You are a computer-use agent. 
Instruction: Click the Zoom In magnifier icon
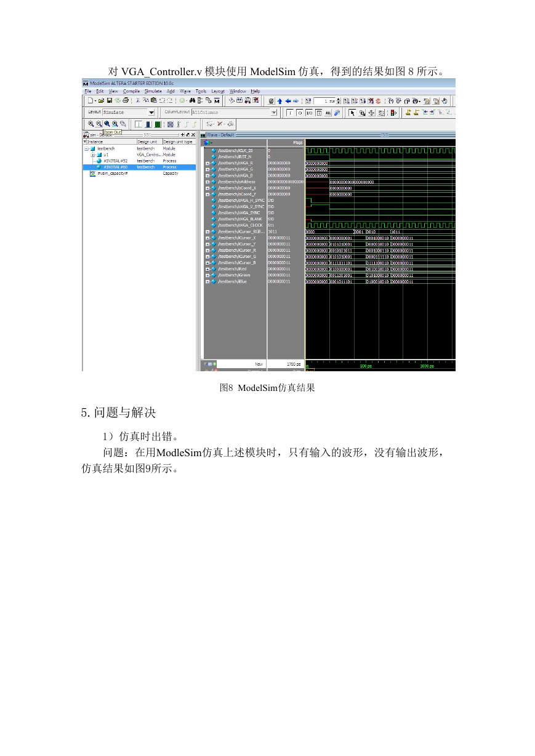point(91,123)
